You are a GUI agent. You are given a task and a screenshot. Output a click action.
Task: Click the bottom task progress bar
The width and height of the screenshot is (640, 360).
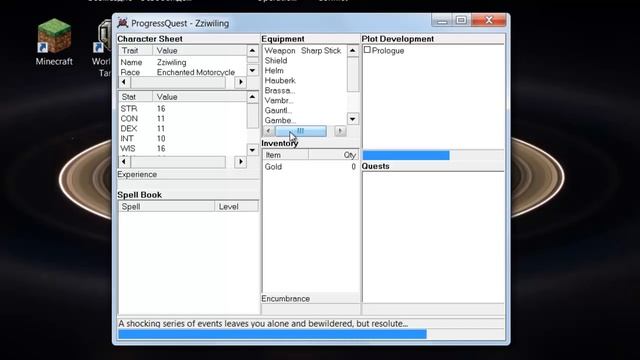click(311, 334)
